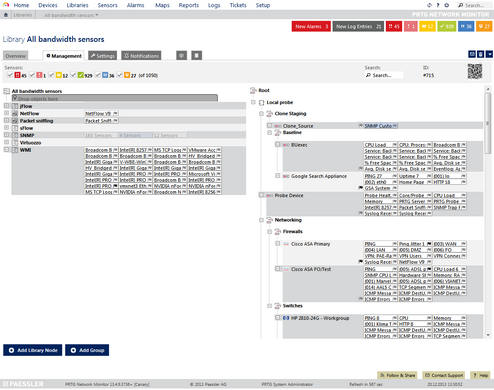This screenshot has width=494, height=390.
Task: Click the library Search input field
Action: coord(384,75)
